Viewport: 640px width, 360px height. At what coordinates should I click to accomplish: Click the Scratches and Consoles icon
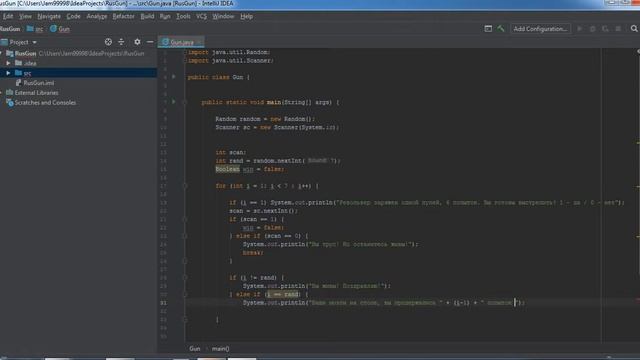click(10, 102)
